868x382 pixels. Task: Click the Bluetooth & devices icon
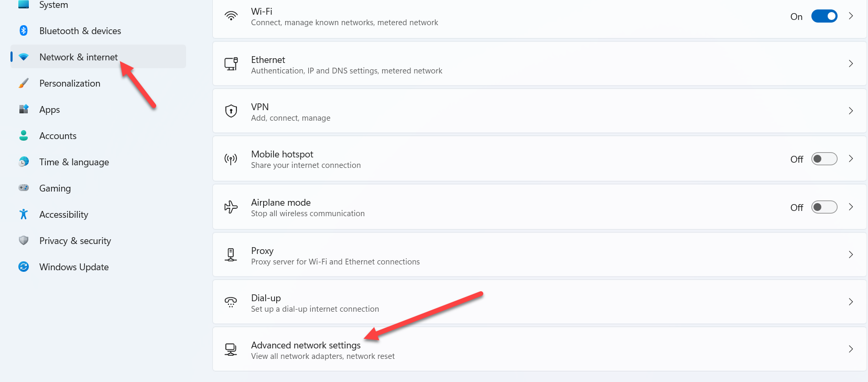[24, 30]
